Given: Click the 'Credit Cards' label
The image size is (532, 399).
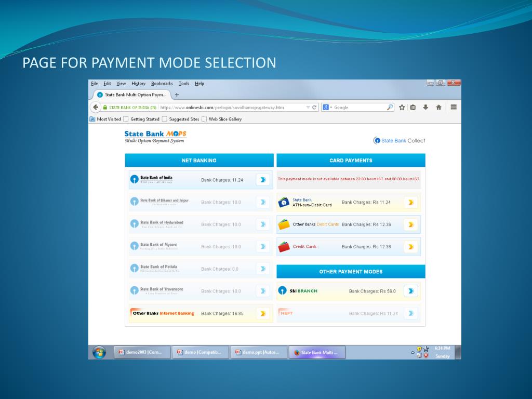Looking at the screenshot, I should pyautogui.click(x=304, y=247).
